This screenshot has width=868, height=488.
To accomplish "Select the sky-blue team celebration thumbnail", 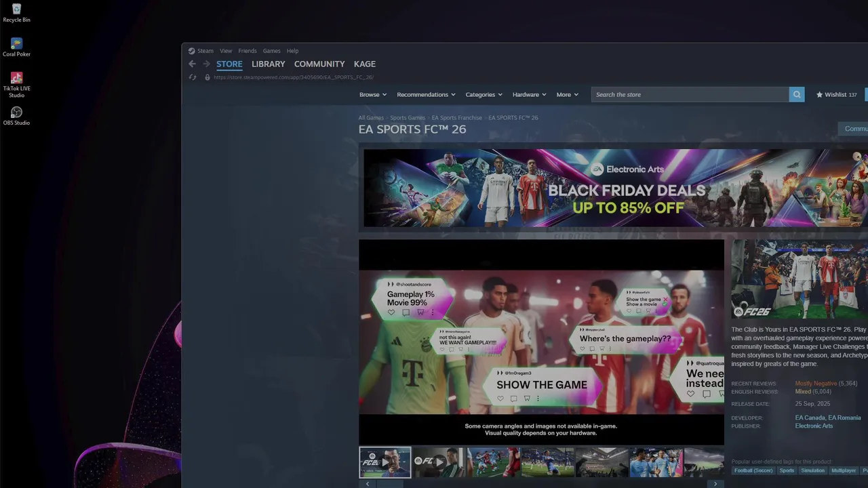I will pos(656,462).
